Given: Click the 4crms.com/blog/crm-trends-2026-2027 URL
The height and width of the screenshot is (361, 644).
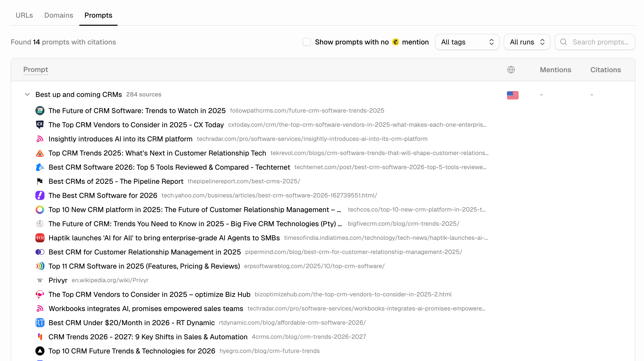Looking at the screenshot, I should [309, 337].
